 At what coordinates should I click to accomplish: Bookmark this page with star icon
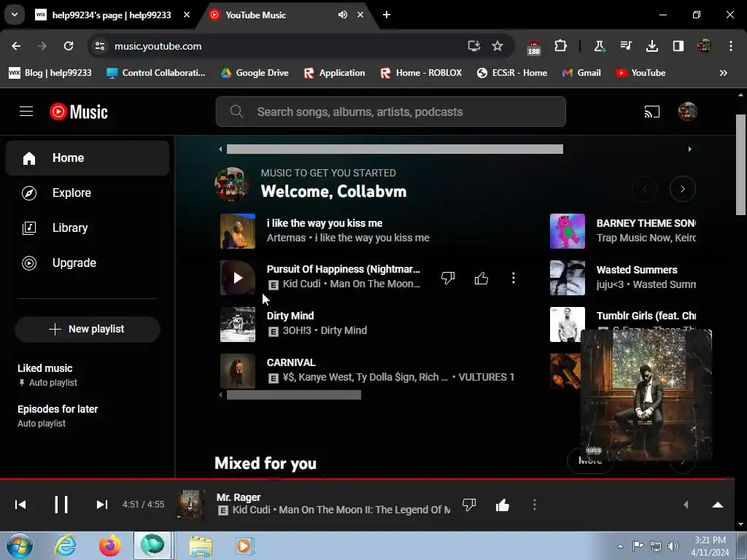pos(498,46)
